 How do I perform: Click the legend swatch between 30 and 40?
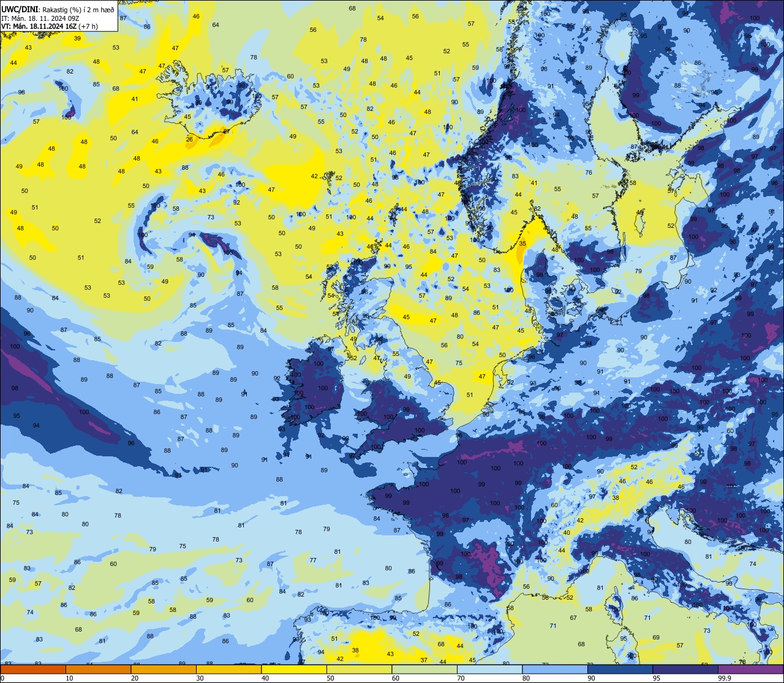(228, 669)
